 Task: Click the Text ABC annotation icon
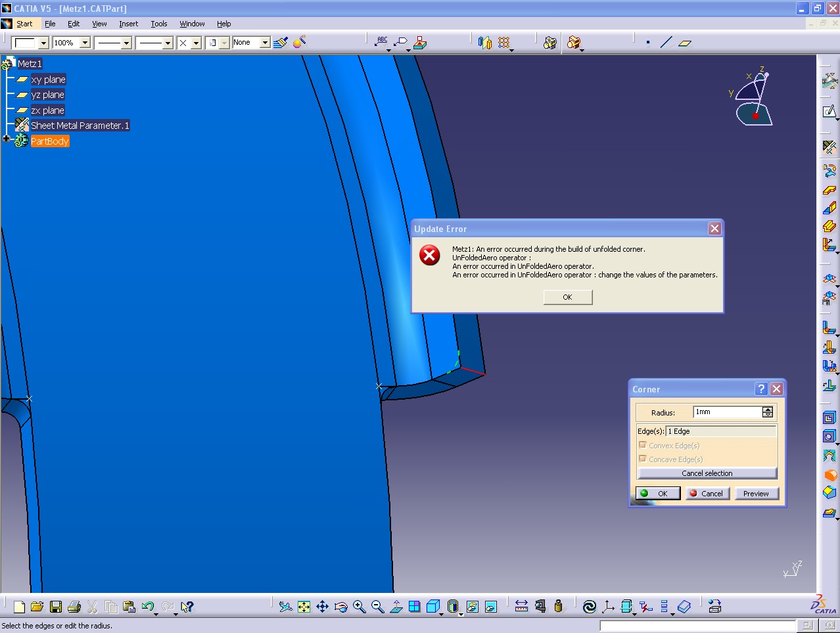(x=382, y=43)
